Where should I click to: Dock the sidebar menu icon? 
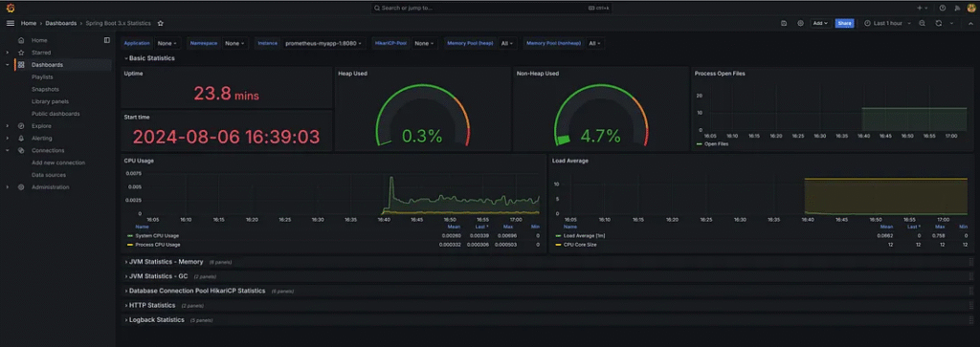coord(107,40)
